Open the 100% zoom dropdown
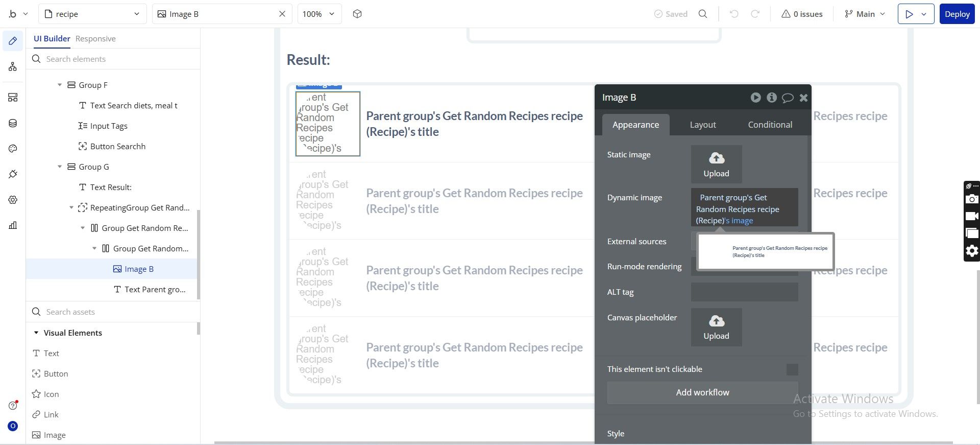The image size is (980, 445). (320, 14)
